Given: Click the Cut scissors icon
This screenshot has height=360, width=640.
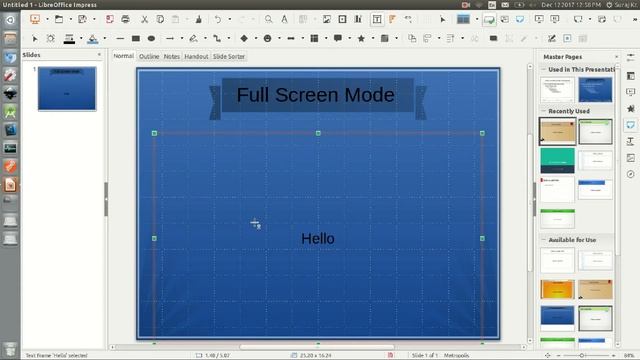Looking at the screenshot, I should click(x=144, y=19).
